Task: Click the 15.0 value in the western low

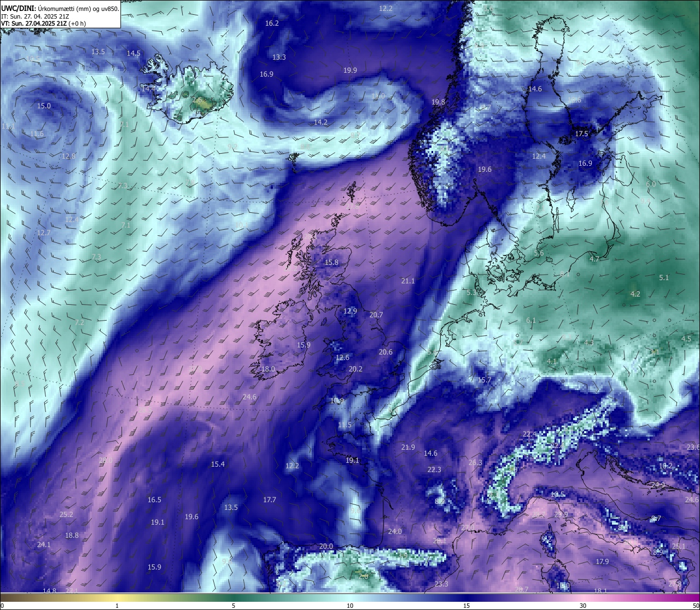Action: (44, 106)
